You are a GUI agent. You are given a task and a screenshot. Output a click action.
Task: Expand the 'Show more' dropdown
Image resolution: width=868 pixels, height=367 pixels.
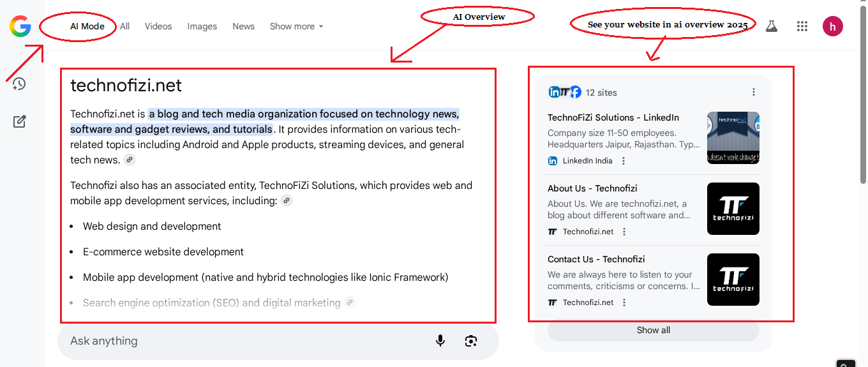click(x=296, y=26)
